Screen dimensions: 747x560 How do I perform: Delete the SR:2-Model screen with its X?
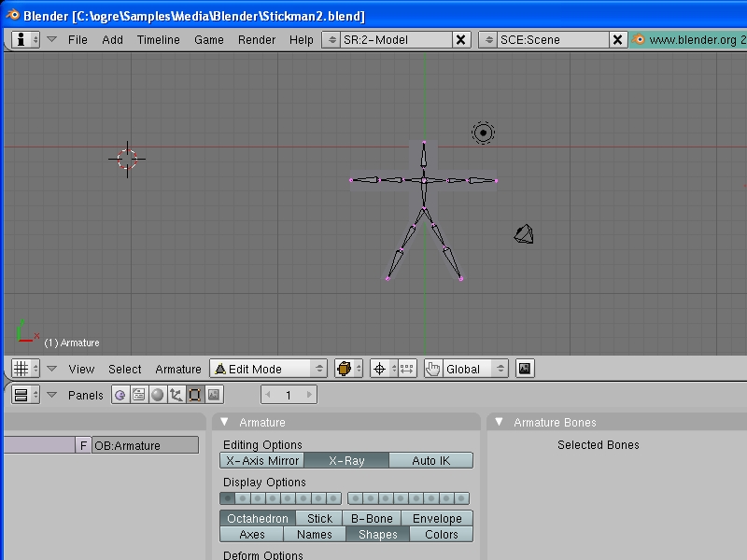pyautogui.click(x=461, y=39)
